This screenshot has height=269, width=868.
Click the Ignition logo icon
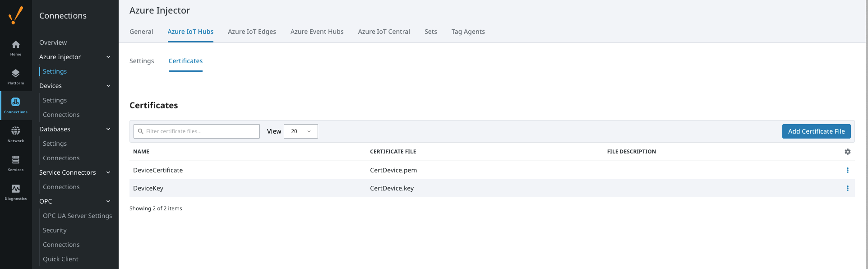coord(16,15)
